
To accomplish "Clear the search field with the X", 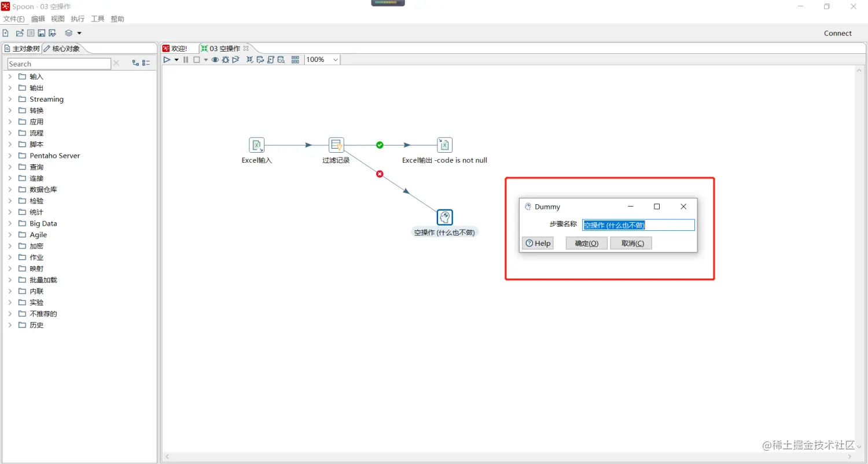I will coord(116,63).
